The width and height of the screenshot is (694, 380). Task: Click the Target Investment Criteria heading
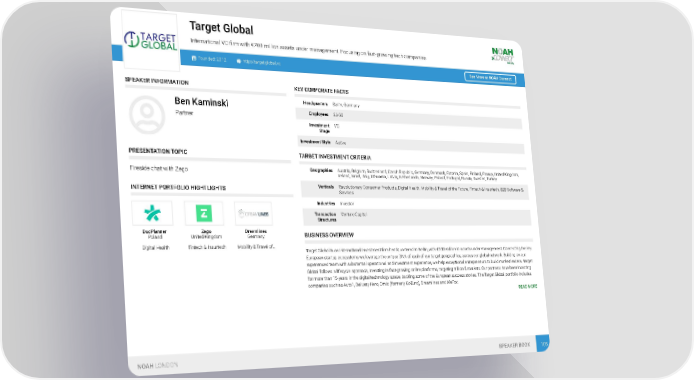pyautogui.click(x=335, y=157)
